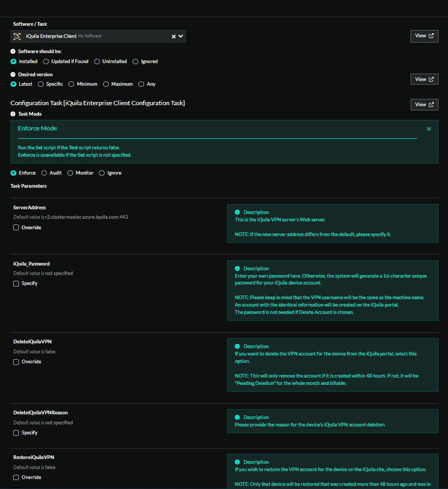This screenshot has width=448, height=489.
Task: Open View button for Configuration Task
Action: pyautogui.click(x=424, y=105)
